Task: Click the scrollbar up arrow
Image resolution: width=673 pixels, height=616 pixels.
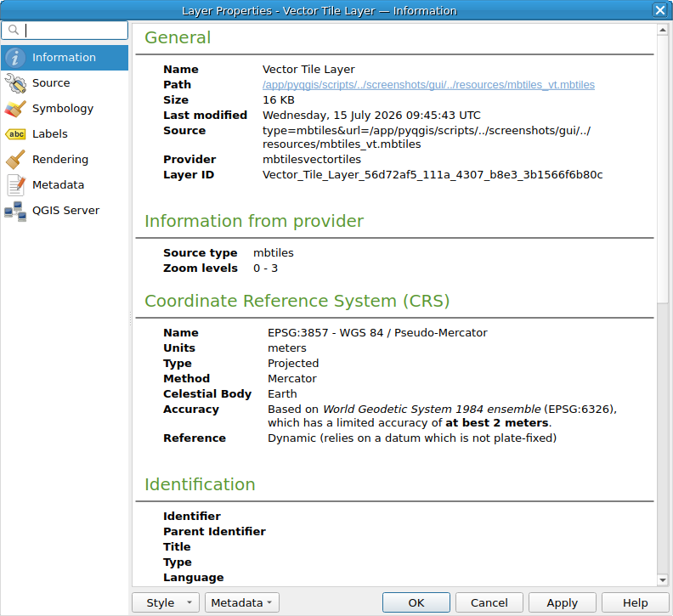Action: [662, 30]
